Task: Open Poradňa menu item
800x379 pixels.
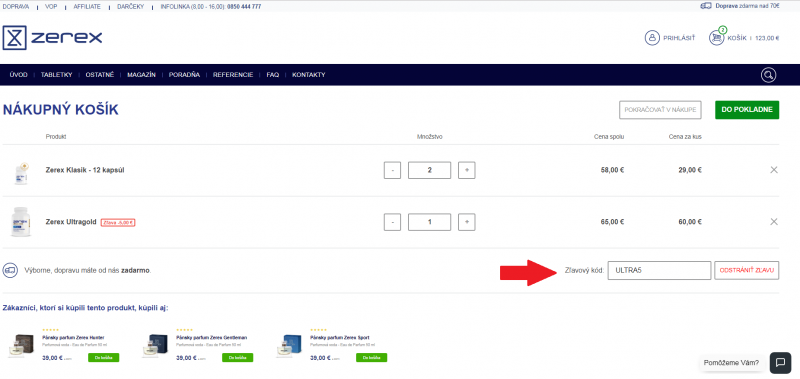Action: (184, 75)
